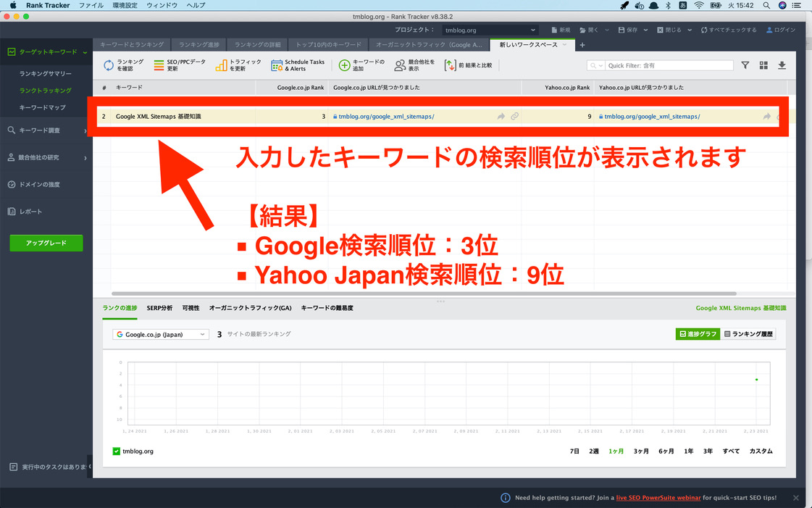Add a new workspace tab with plus
The image size is (812, 508).
click(582, 45)
